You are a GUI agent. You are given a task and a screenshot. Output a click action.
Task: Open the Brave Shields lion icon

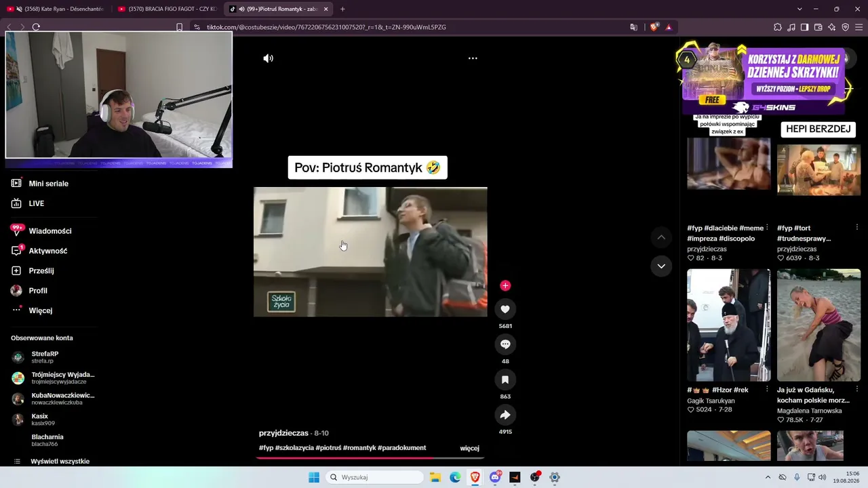[x=654, y=27]
